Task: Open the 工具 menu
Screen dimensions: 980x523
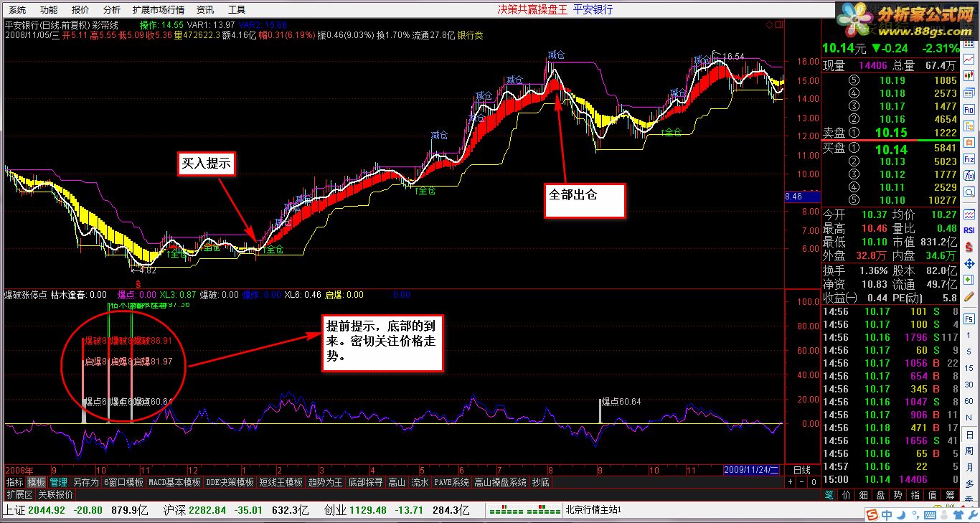Action: [237, 10]
